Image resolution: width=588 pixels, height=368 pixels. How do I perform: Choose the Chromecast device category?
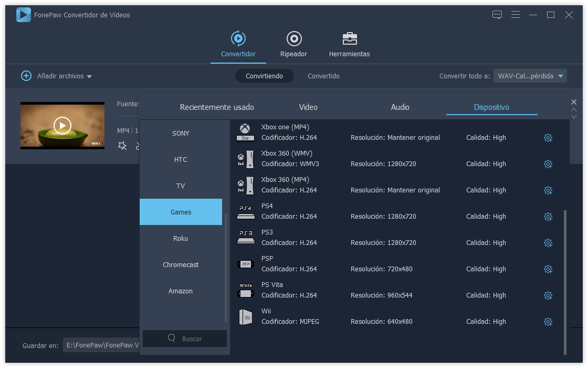[x=181, y=265]
